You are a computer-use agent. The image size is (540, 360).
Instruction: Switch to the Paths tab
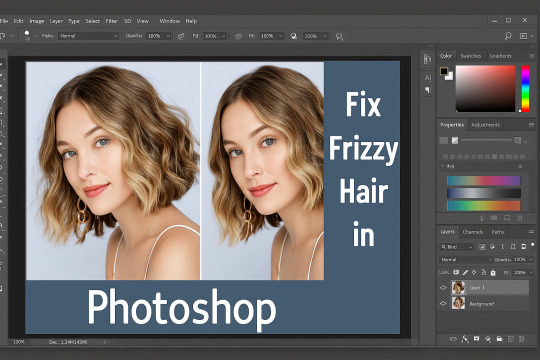(498, 232)
